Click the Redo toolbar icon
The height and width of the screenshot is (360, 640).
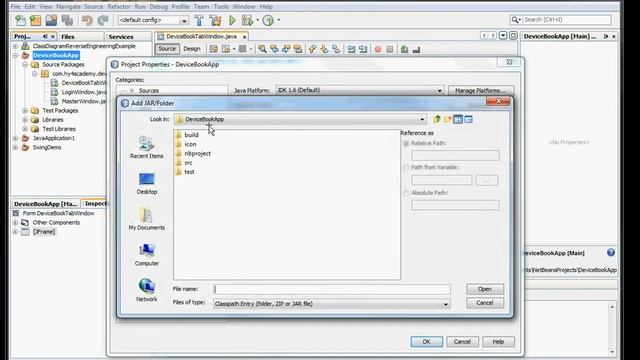[x=103, y=20]
